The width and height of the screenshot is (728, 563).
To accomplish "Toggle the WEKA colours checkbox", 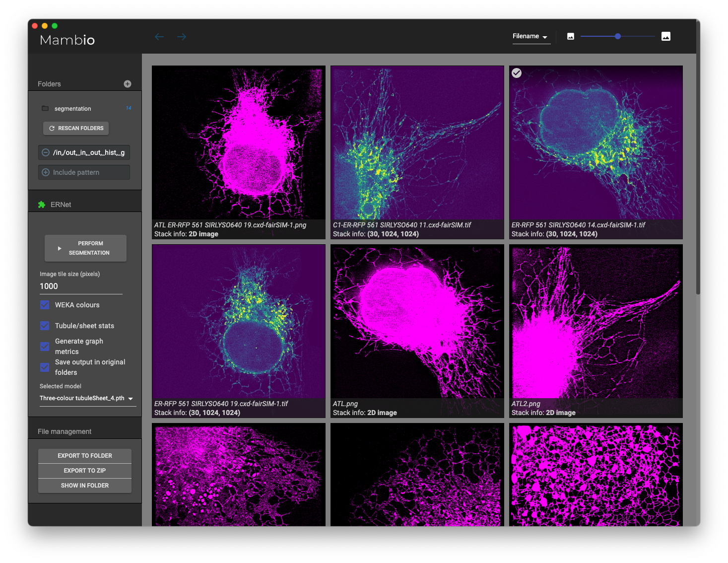I will tap(45, 305).
